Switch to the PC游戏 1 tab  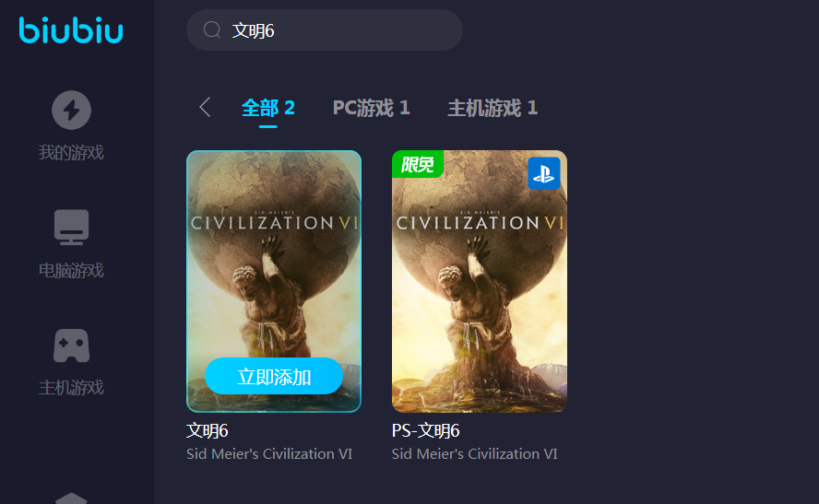(x=372, y=108)
